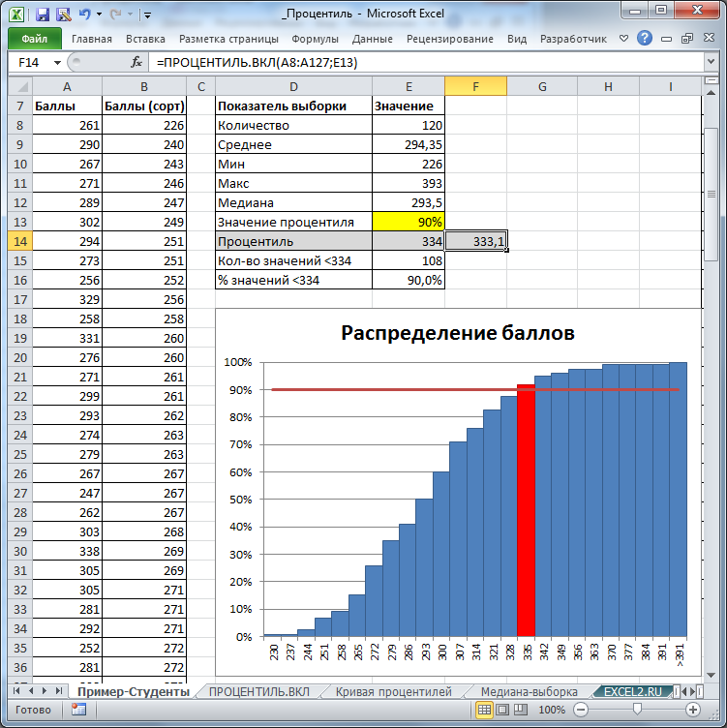Switch to Page Break Preview icon
The height and width of the screenshot is (728, 727).
521,710
